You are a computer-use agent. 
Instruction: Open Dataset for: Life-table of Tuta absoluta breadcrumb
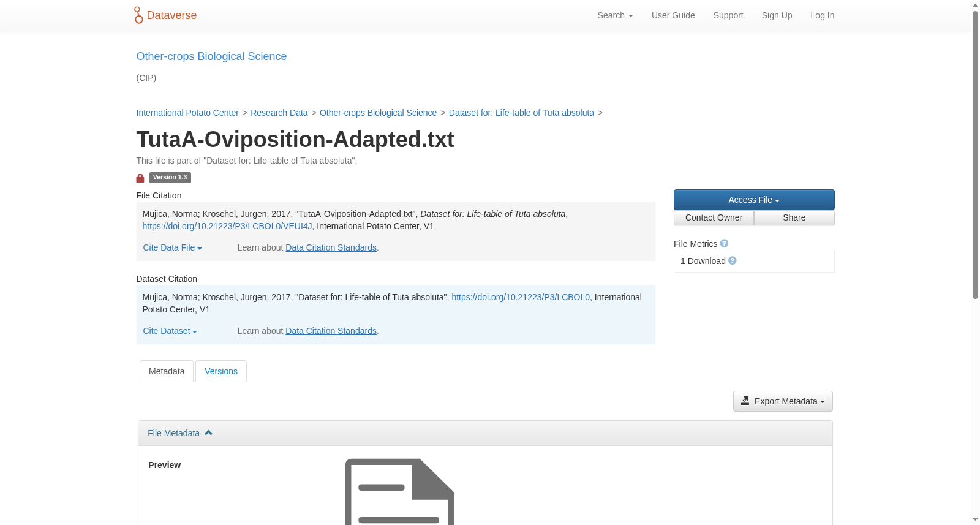pyautogui.click(x=521, y=113)
